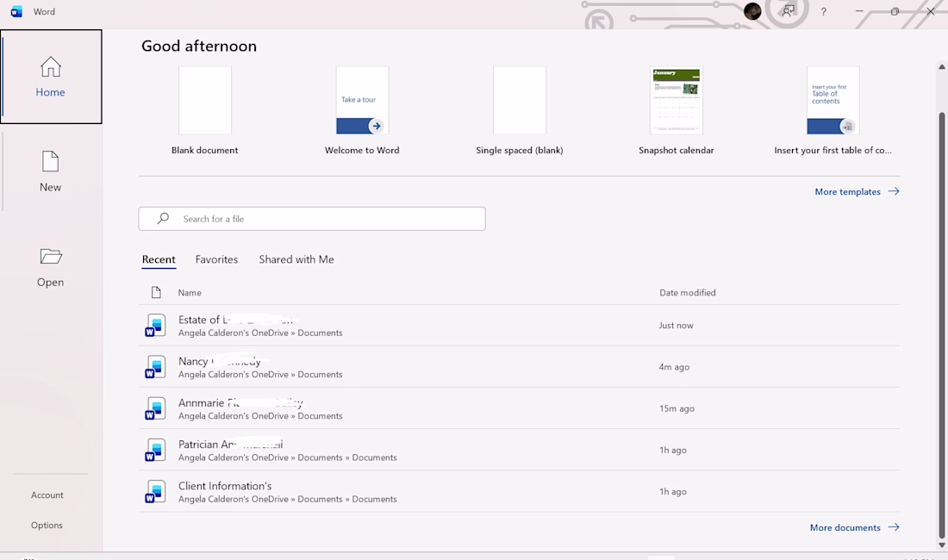Open Help question mark icon
Image resolution: width=948 pixels, height=560 pixels.
click(x=823, y=11)
